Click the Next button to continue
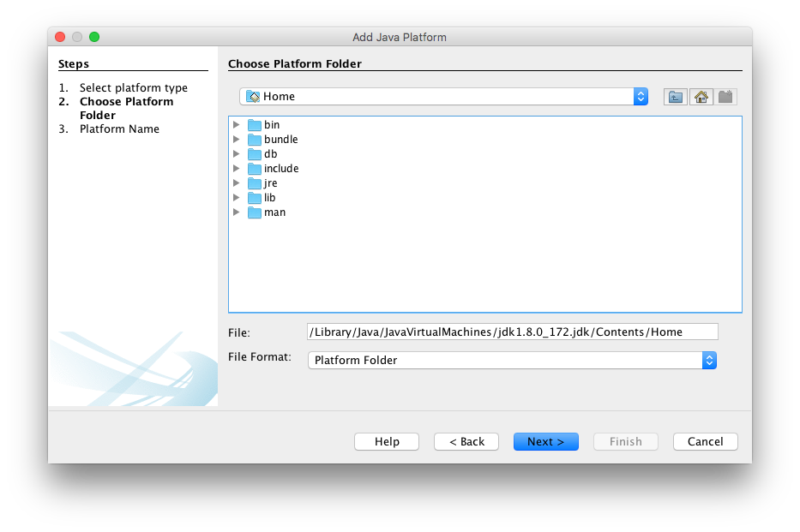 pos(545,441)
